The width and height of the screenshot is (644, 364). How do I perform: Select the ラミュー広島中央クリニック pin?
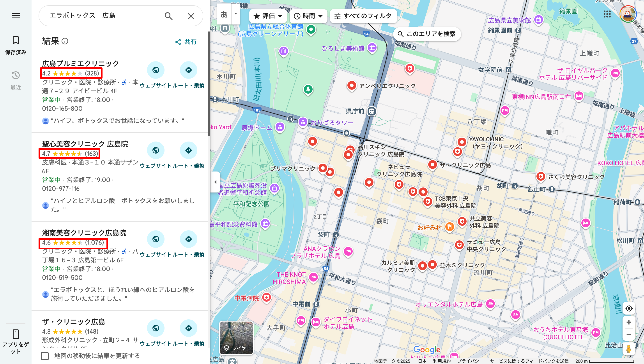pos(459,245)
